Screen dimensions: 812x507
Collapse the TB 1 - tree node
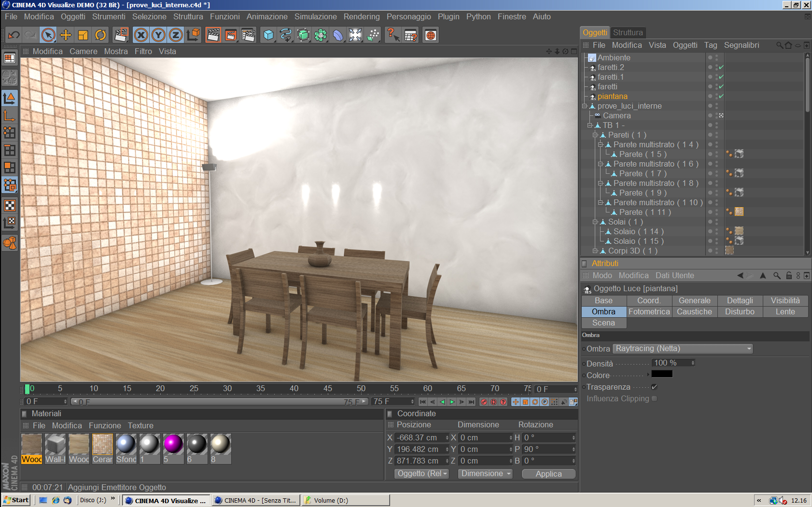tap(589, 125)
